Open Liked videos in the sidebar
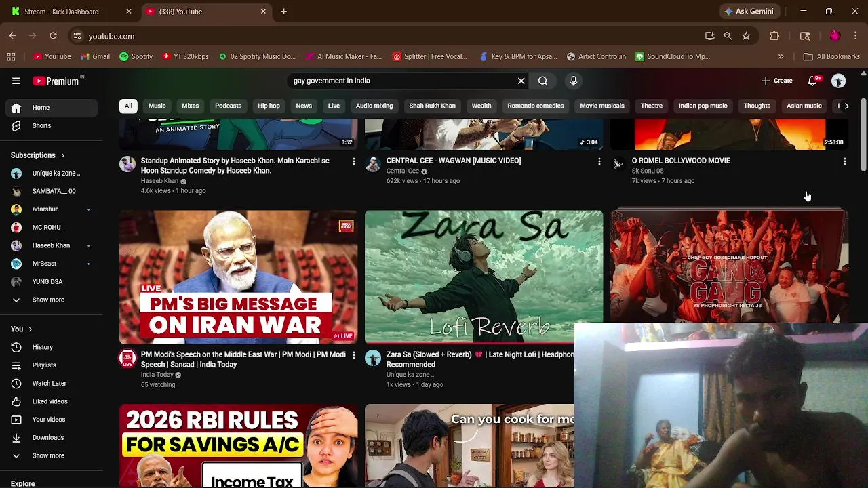 pyautogui.click(x=52, y=401)
